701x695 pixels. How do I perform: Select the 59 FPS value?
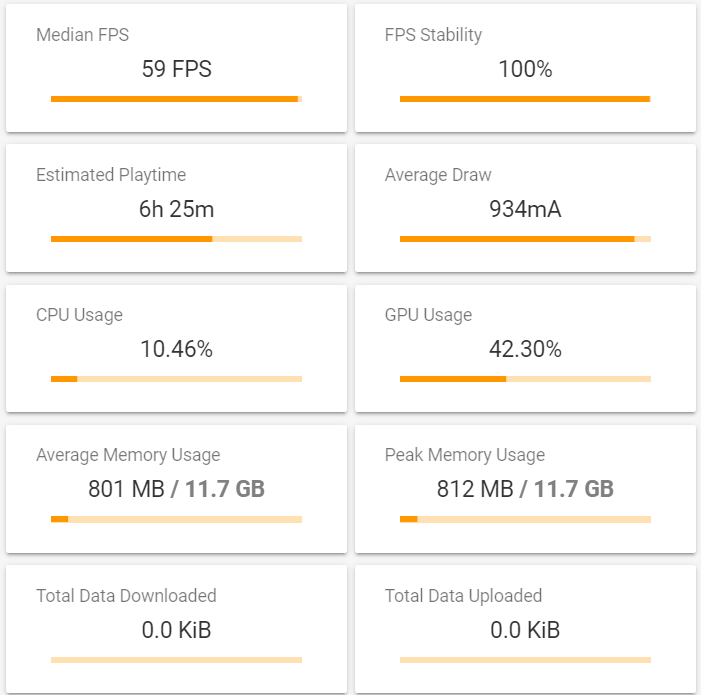pos(177,70)
